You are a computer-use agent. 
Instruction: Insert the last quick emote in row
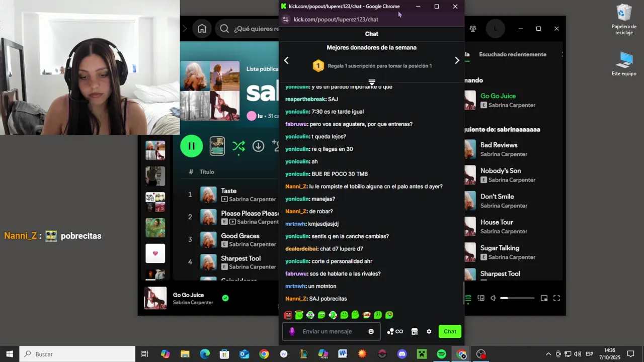pos(389,315)
